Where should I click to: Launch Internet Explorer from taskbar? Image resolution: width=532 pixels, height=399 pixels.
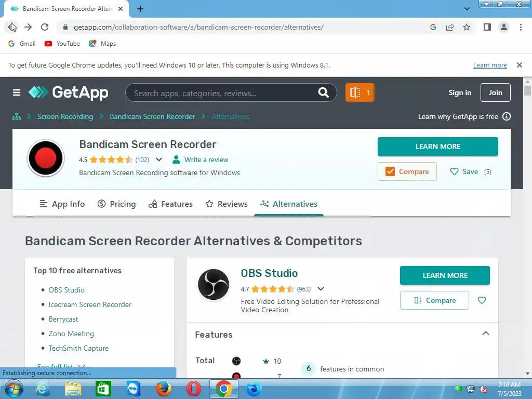[x=43, y=389]
